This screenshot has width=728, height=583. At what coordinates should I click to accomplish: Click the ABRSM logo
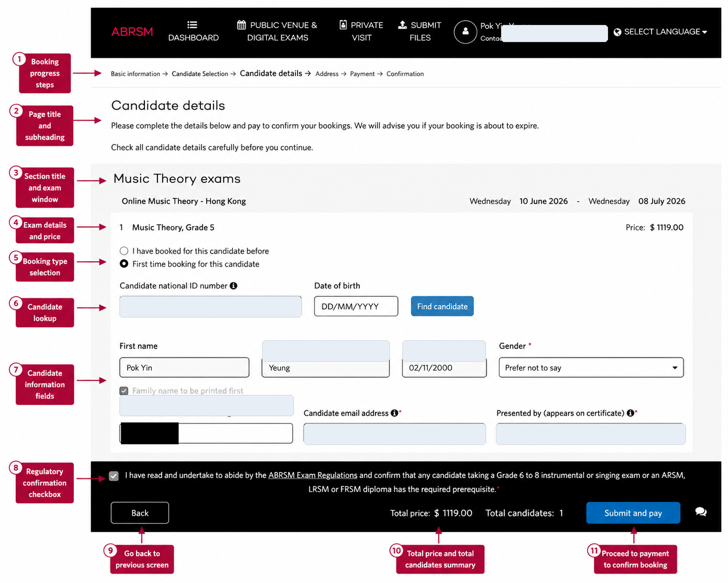(x=132, y=32)
